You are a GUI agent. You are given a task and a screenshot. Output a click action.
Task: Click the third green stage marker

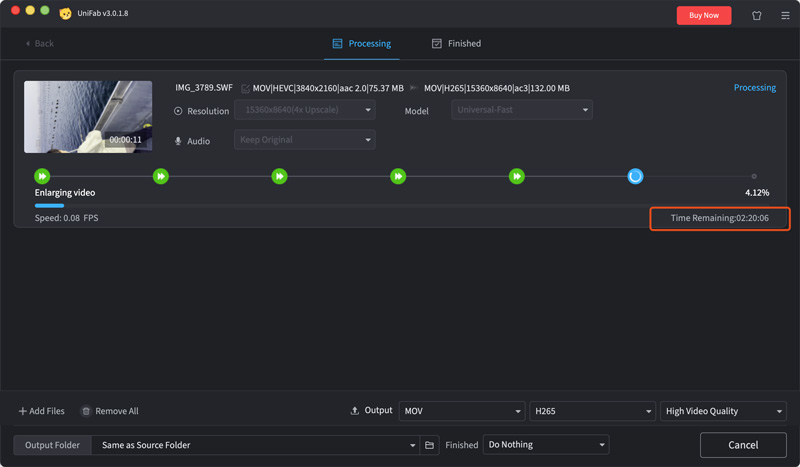pos(280,177)
